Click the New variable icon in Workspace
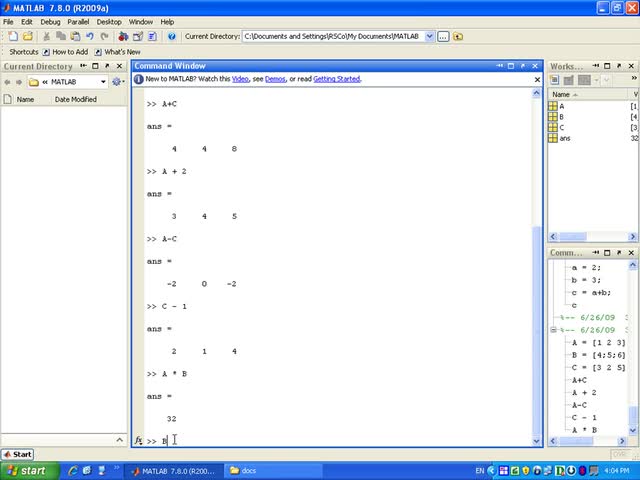The width and height of the screenshot is (640, 480). click(554, 80)
